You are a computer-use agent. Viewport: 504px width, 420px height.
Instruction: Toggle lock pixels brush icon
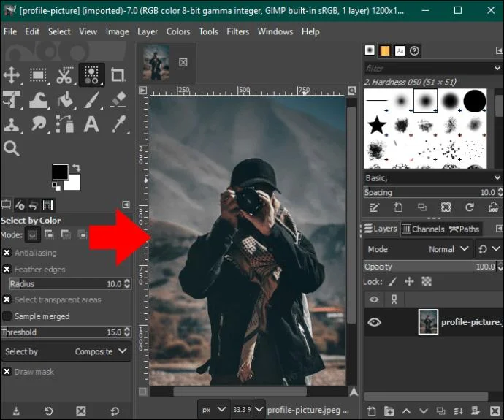[x=392, y=282]
